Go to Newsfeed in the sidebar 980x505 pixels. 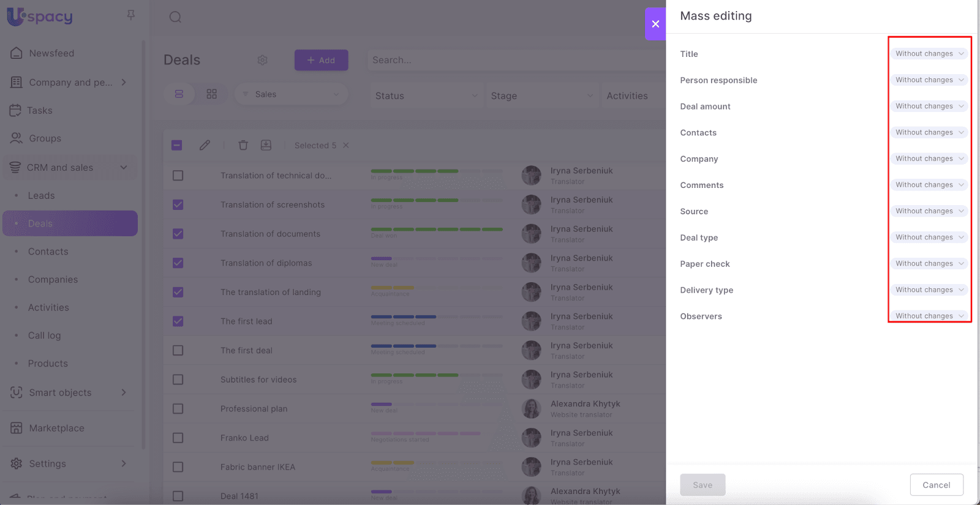click(x=51, y=53)
